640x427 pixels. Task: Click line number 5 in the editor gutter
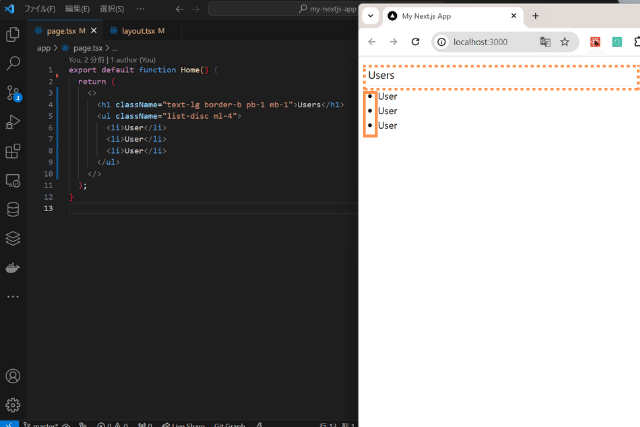coord(51,116)
